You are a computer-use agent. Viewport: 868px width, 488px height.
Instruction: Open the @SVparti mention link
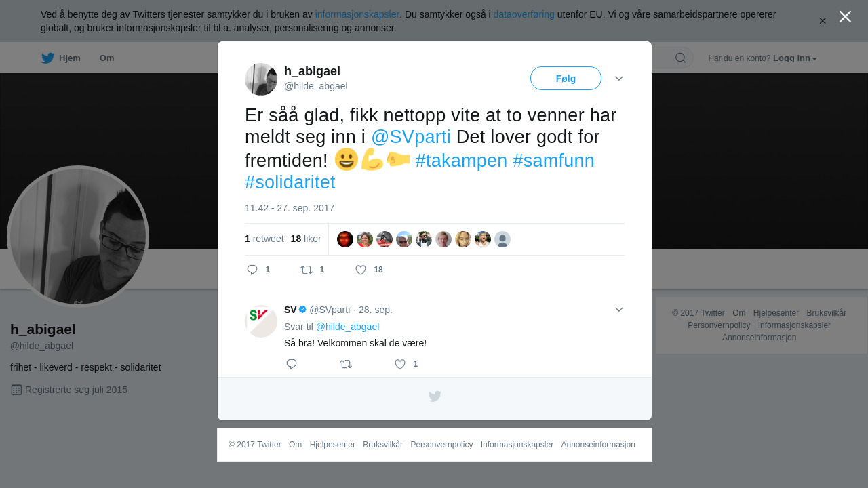click(x=411, y=137)
